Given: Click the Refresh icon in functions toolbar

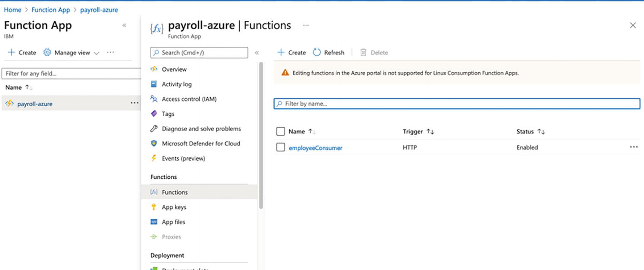Looking at the screenshot, I should [317, 53].
